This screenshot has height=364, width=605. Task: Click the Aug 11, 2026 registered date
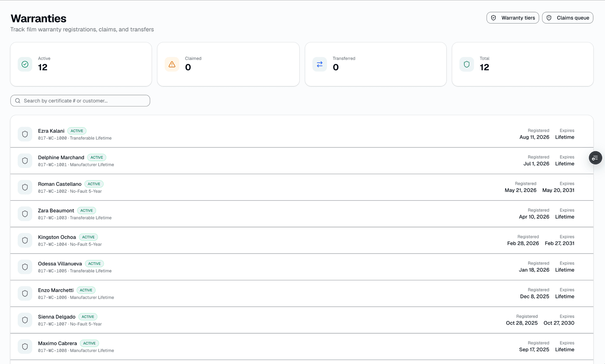pyautogui.click(x=534, y=137)
